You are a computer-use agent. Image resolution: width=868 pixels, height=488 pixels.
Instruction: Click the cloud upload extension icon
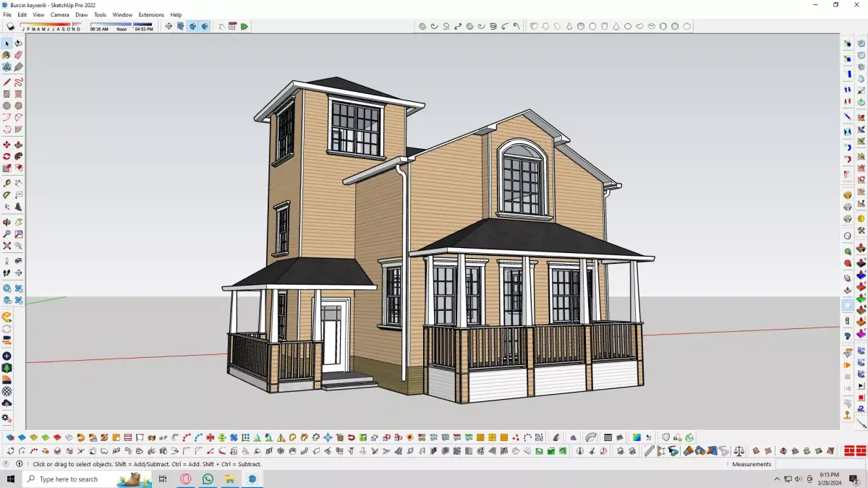point(7,403)
